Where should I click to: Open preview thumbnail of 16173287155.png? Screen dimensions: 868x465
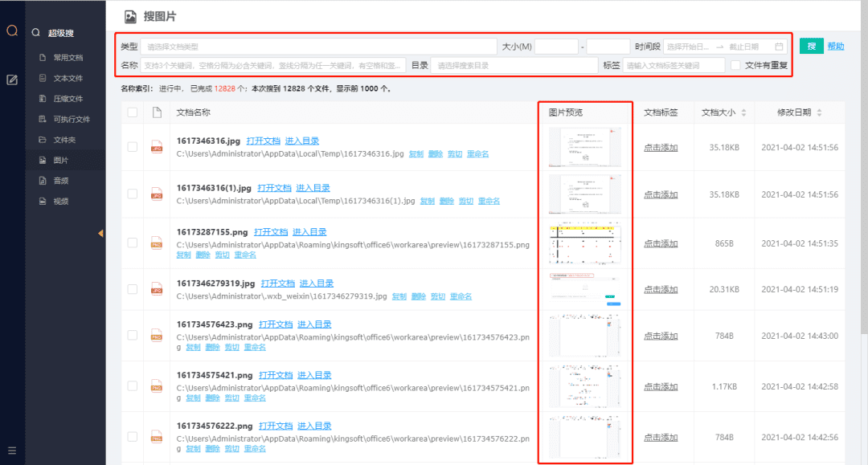click(x=584, y=243)
